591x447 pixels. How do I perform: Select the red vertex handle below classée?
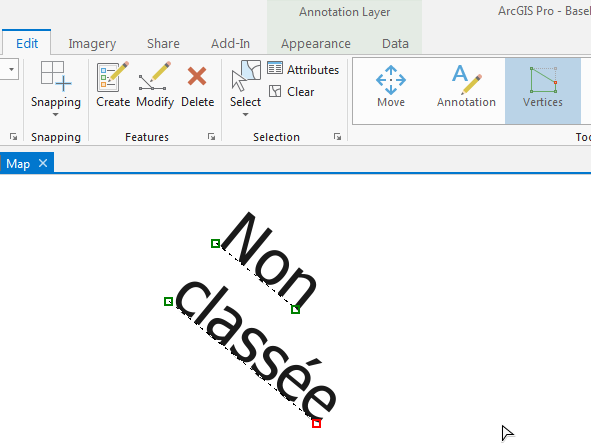317,424
